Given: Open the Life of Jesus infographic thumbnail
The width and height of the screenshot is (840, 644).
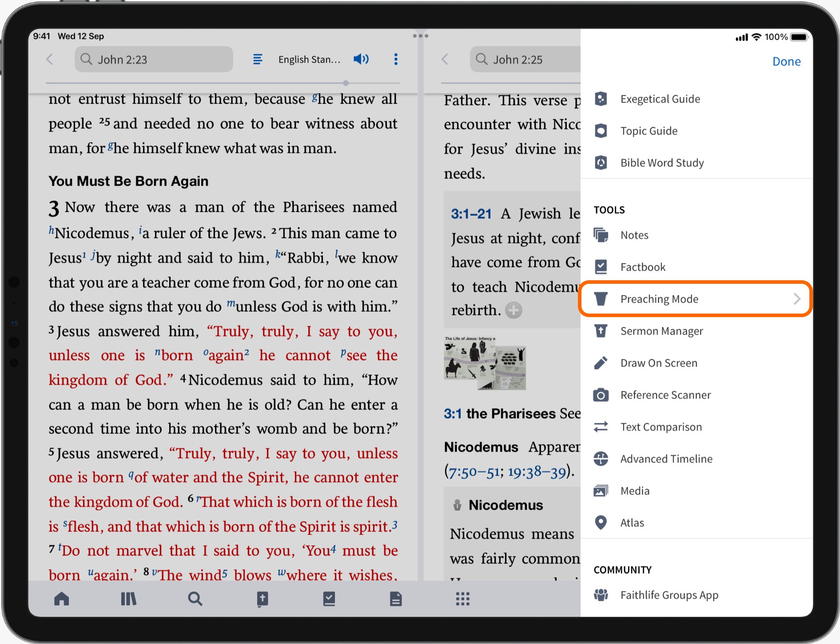Looking at the screenshot, I should pyautogui.click(x=485, y=363).
